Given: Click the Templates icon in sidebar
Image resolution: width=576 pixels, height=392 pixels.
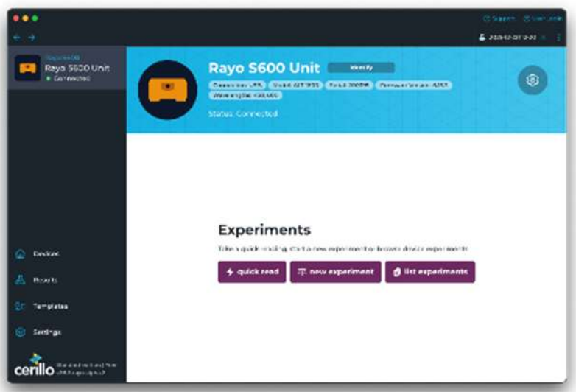Looking at the screenshot, I should (x=20, y=306).
